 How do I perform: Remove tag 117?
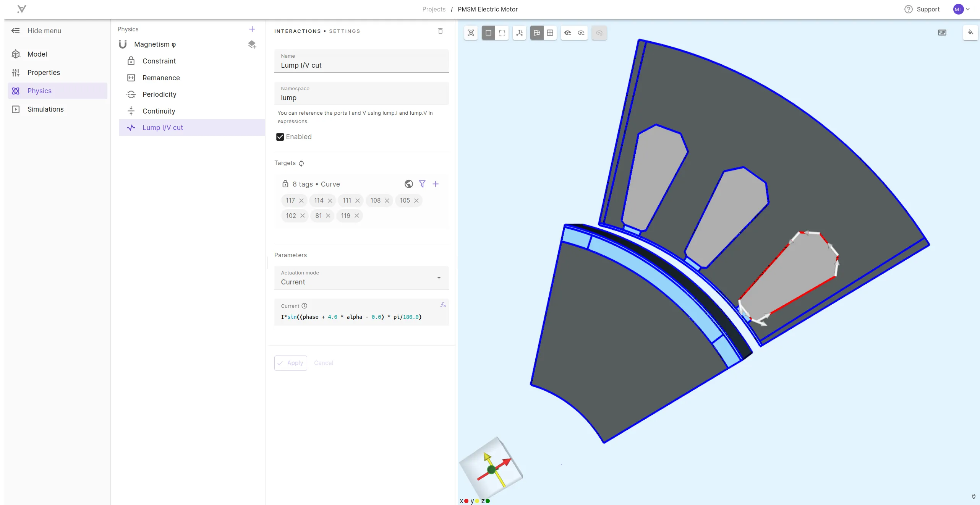[301, 201]
